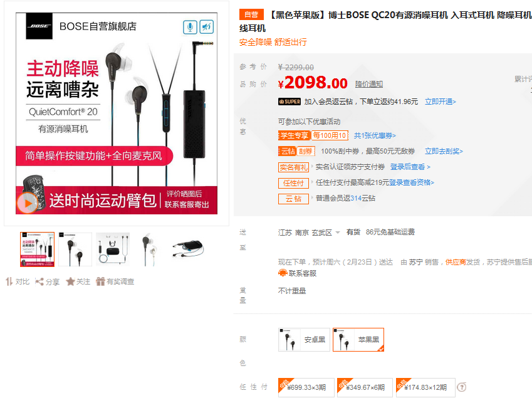Select the carrying case thumbnail image
532x398 pixels.
tap(189, 249)
